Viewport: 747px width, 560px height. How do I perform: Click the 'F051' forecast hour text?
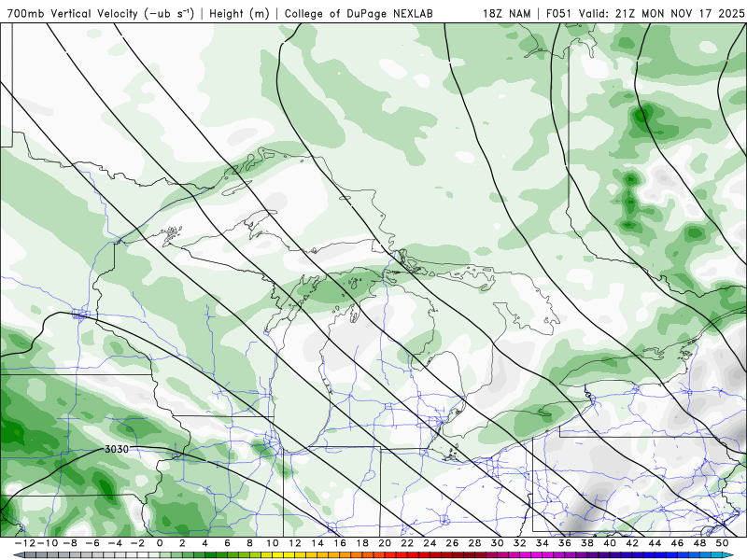560,14
